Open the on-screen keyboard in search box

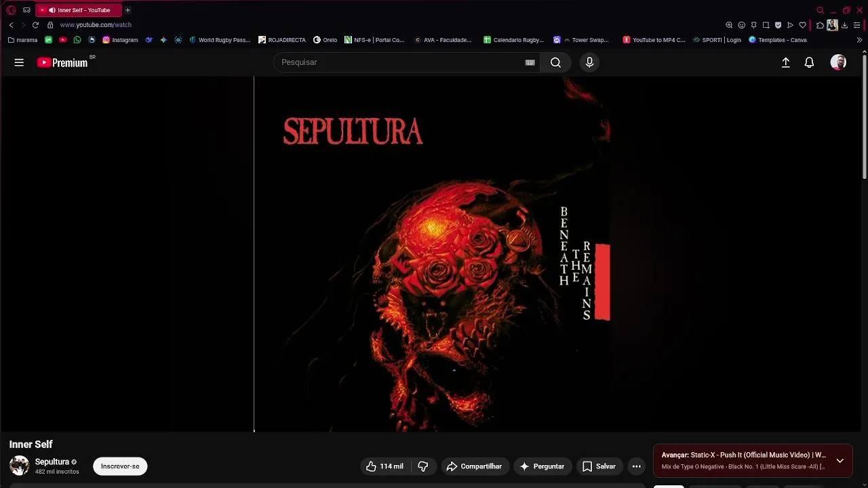point(530,62)
